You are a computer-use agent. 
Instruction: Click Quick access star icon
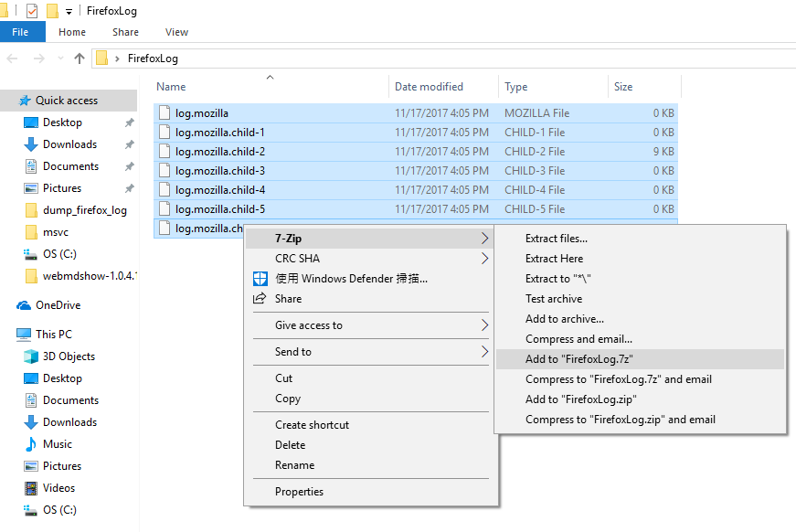[x=25, y=101]
